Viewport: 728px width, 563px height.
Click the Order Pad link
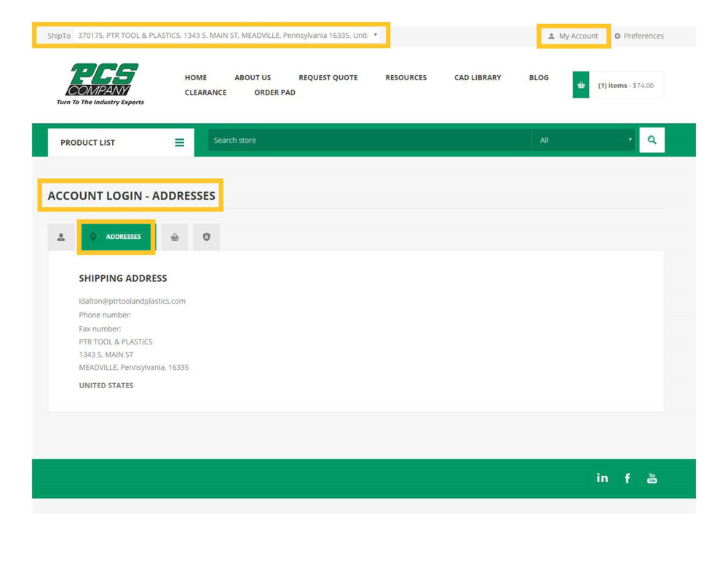274,92
